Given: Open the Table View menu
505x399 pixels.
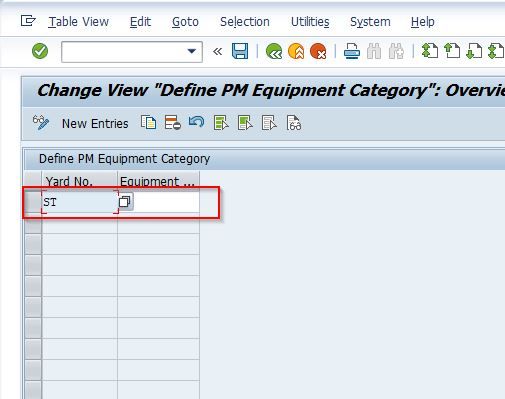Looking at the screenshot, I should pyautogui.click(x=79, y=22).
